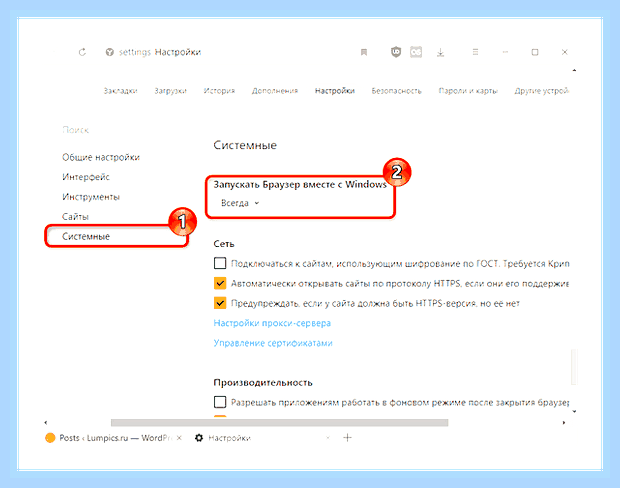Select the Настройки section tab
The image size is (620, 488).
tap(335, 91)
